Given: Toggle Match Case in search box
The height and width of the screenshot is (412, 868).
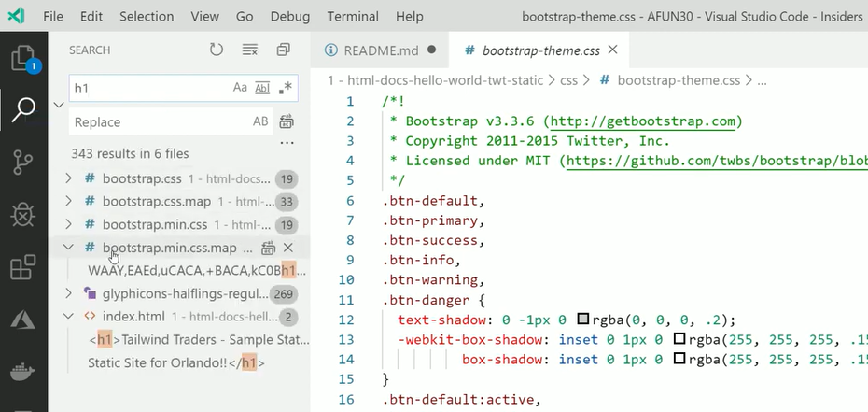Looking at the screenshot, I should click(240, 88).
